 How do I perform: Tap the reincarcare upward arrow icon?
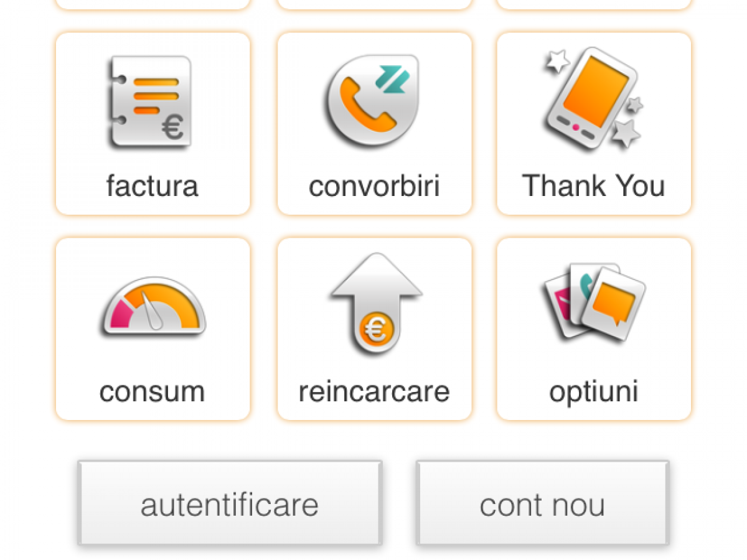376,304
